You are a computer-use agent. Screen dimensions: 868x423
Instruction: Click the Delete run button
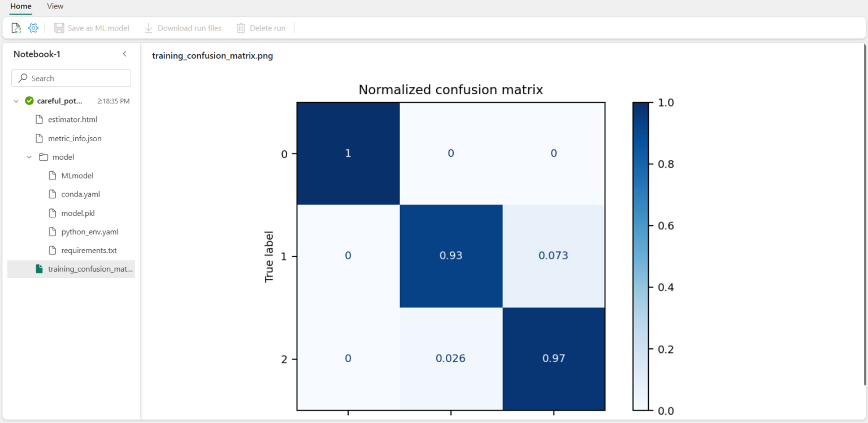click(x=267, y=27)
